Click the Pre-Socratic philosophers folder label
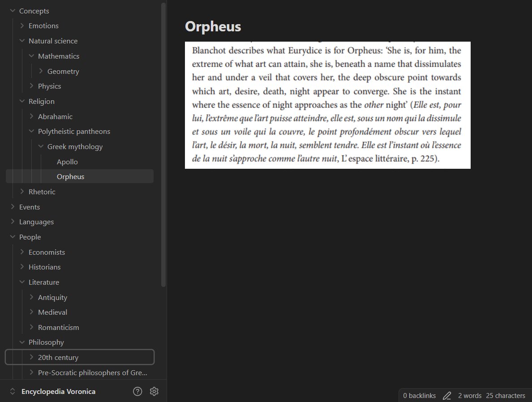This screenshot has height=402, width=532. 93,372
